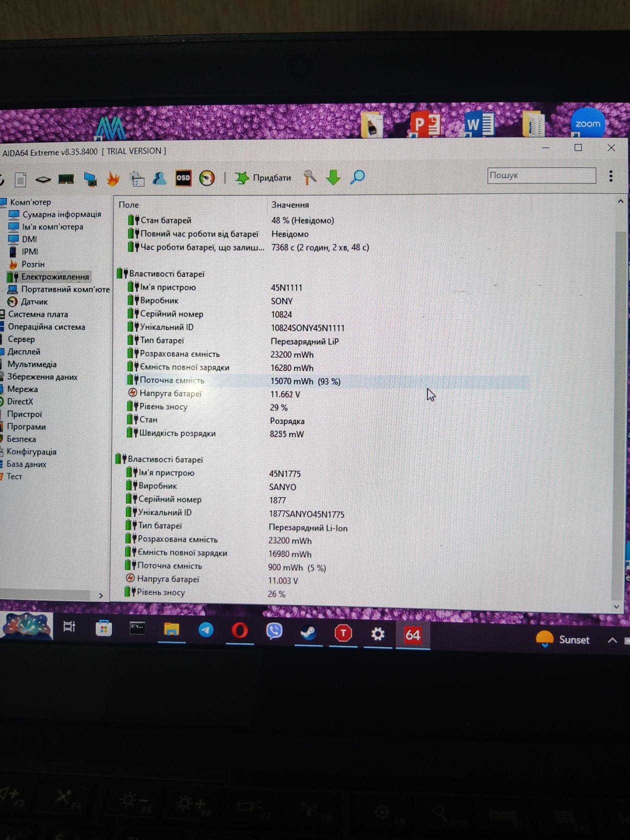The height and width of the screenshot is (840, 630).
Task: Select the Поточна ємність 15070 mWh row
Action: pyautogui.click(x=327, y=381)
